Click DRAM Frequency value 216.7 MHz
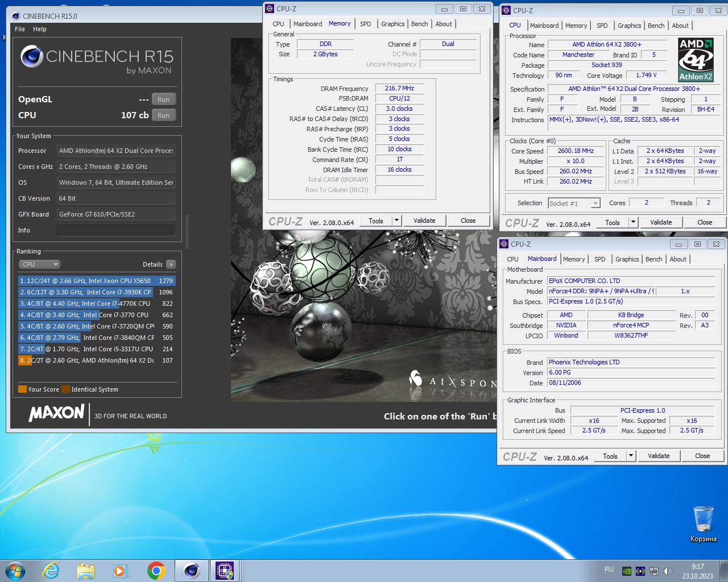This screenshot has width=728, height=582. pos(399,88)
